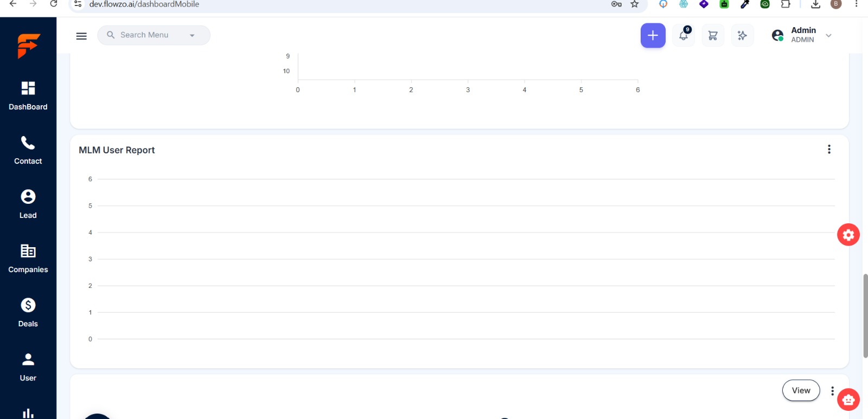Click the red gear settings floating button

(848, 235)
